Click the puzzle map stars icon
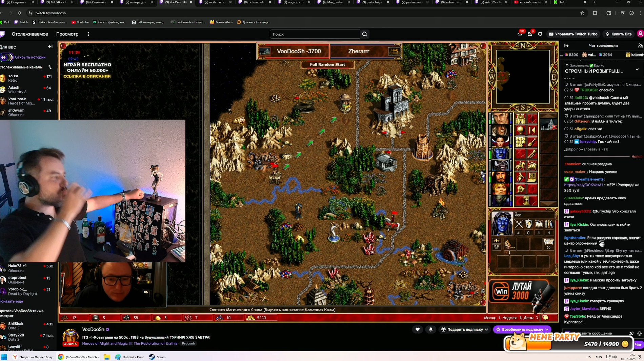Viewport: 644px width, 361px height. 520,142
